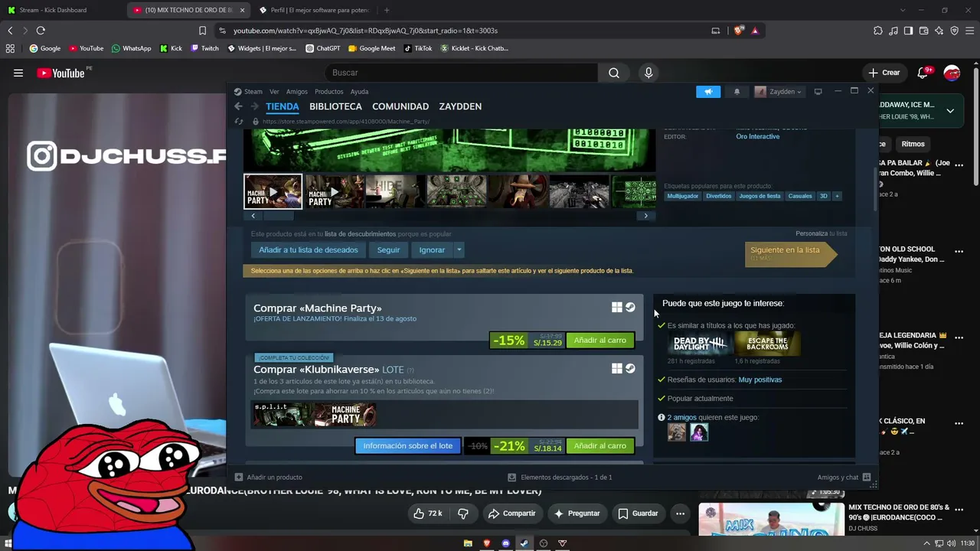Viewport: 980px width, 551px height.
Task: Click Preguntar under the YouTube video
Action: pos(577,514)
